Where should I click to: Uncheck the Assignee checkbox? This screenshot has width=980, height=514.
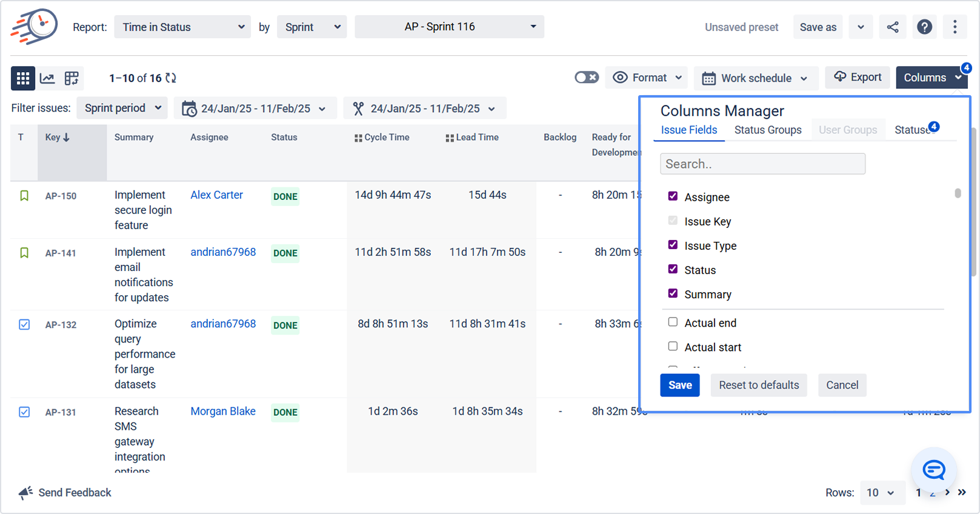(x=673, y=196)
